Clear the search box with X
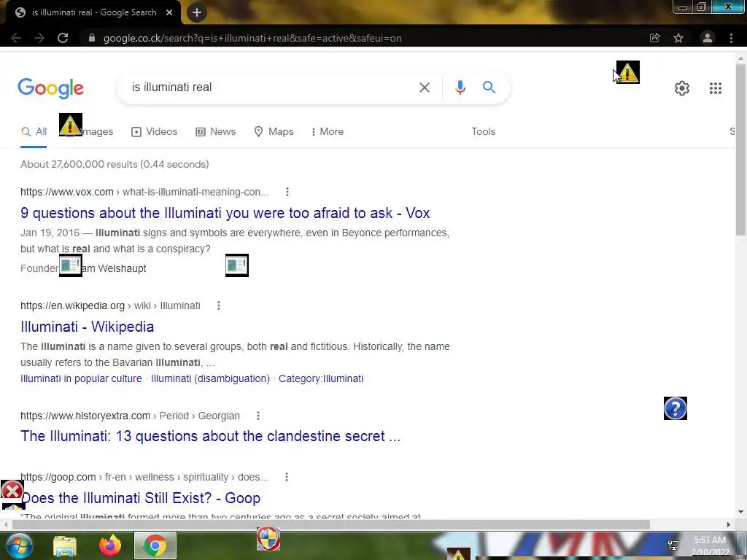747x560 pixels. point(424,87)
